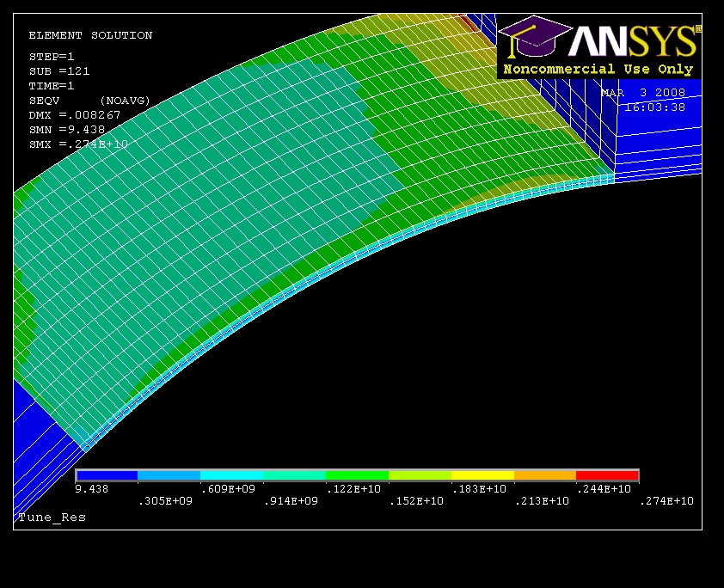
Task: Click the dark blue legend color band
Action: click(x=107, y=475)
